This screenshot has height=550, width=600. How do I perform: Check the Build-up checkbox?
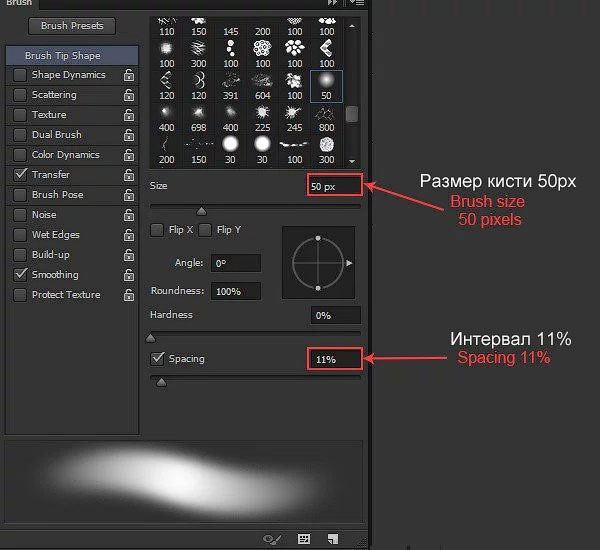point(20,255)
